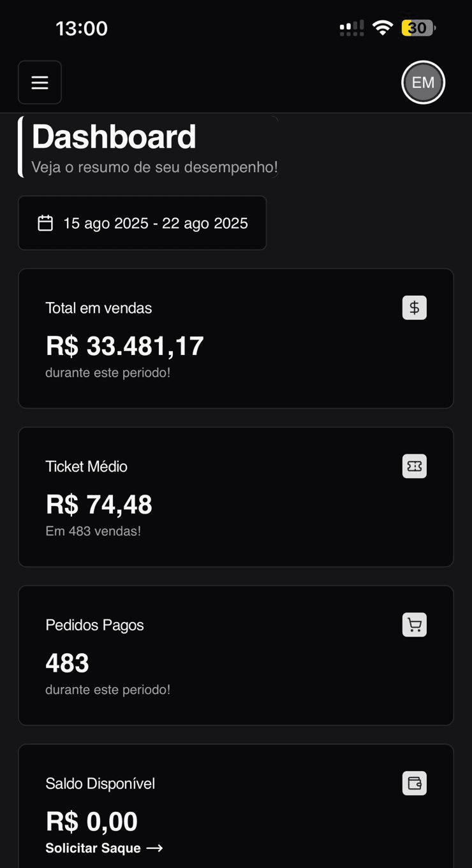This screenshot has height=868, width=472.
Task: Tap the shopping cart icon
Action: pos(415,625)
